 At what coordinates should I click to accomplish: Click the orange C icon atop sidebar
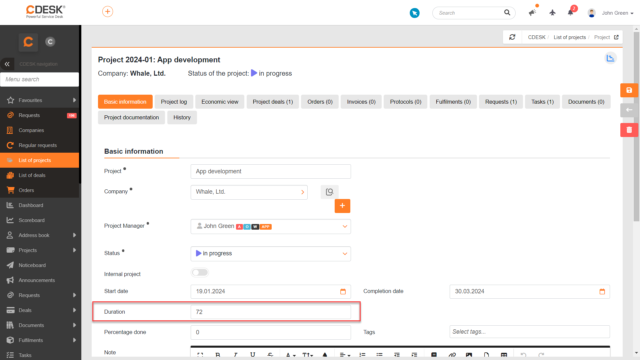click(28, 42)
